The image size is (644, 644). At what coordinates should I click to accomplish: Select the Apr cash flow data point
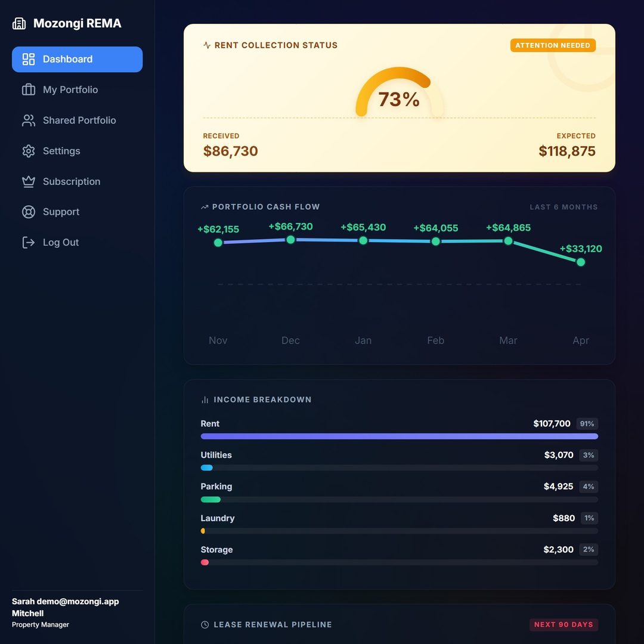tap(581, 262)
